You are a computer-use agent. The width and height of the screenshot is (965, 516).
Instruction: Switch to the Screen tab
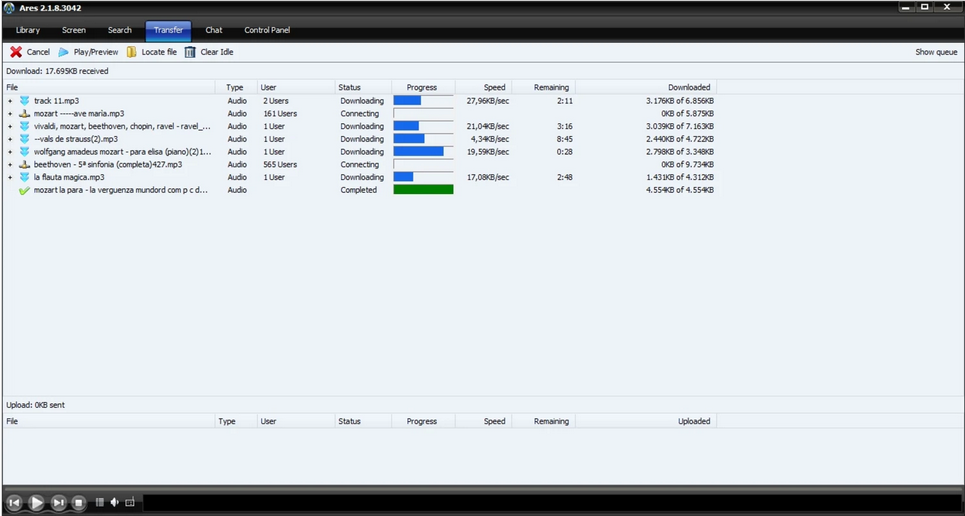pyautogui.click(x=74, y=30)
